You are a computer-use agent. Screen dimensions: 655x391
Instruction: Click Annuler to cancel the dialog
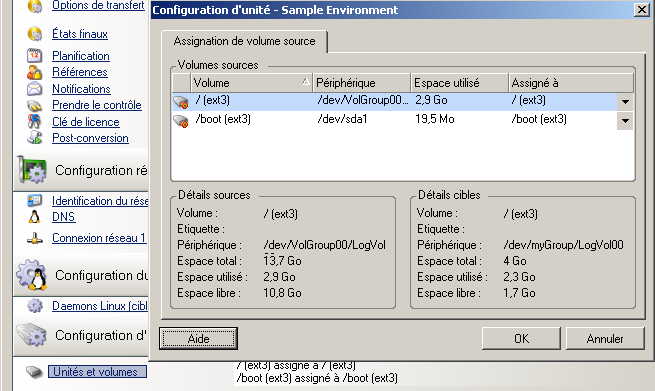(x=605, y=338)
